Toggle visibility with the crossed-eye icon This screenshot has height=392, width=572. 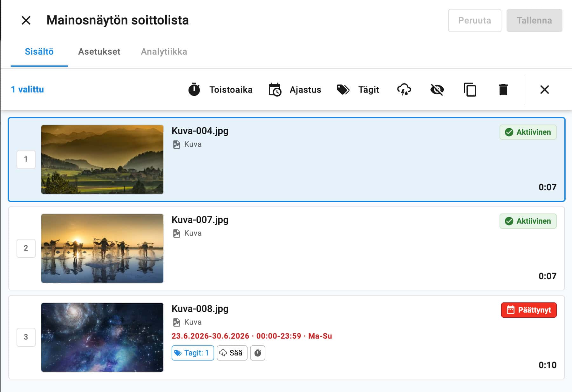[437, 90]
